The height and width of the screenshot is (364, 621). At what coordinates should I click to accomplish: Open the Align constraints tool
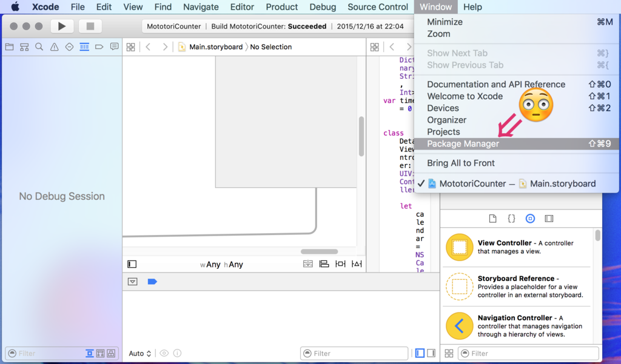point(324,264)
